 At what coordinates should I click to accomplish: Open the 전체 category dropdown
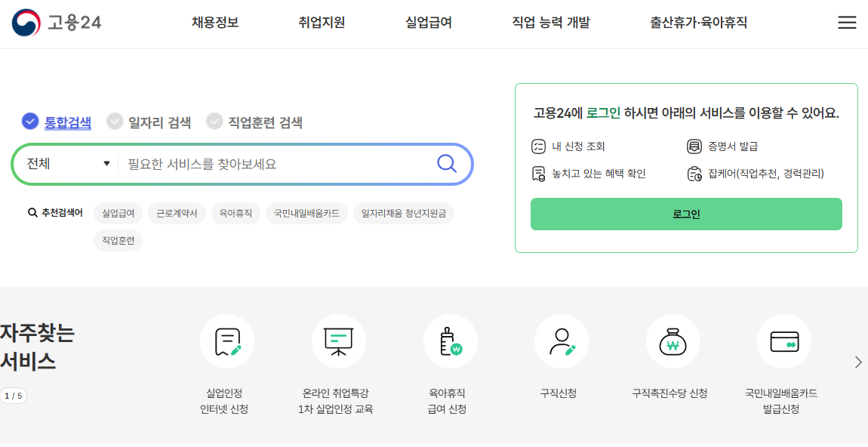click(64, 164)
